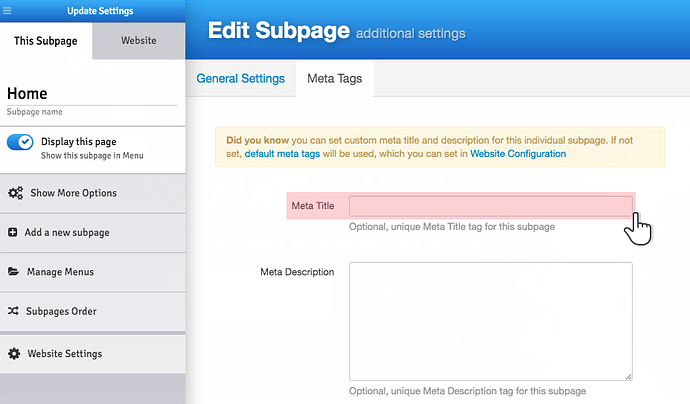Click the Website Settings gear icon

pyautogui.click(x=14, y=353)
